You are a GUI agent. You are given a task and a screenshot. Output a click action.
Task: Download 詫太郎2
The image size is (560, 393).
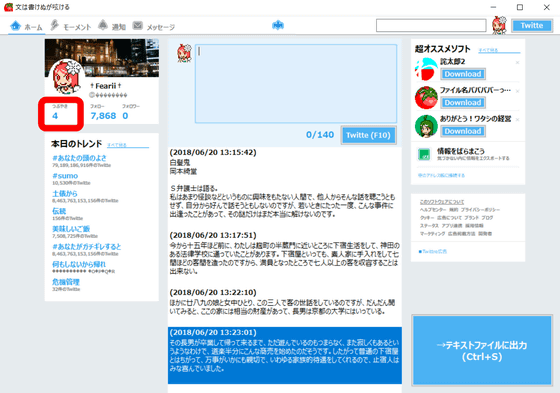tap(462, 74)
